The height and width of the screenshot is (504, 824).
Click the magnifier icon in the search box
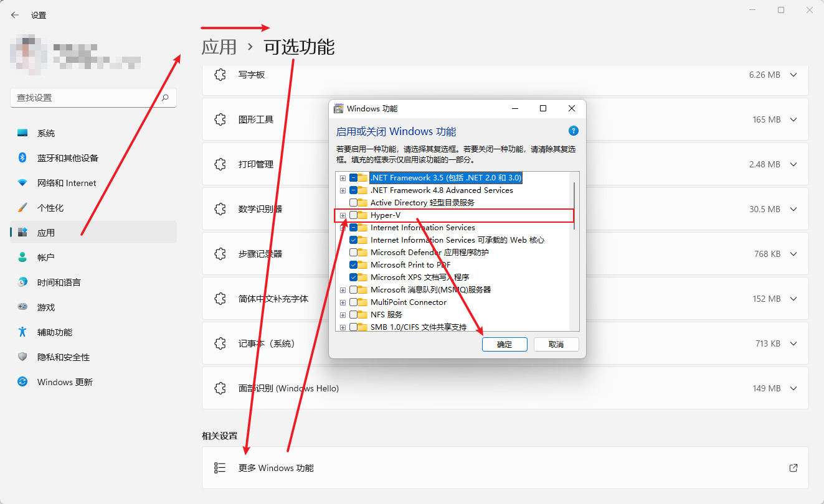point(164,98)
